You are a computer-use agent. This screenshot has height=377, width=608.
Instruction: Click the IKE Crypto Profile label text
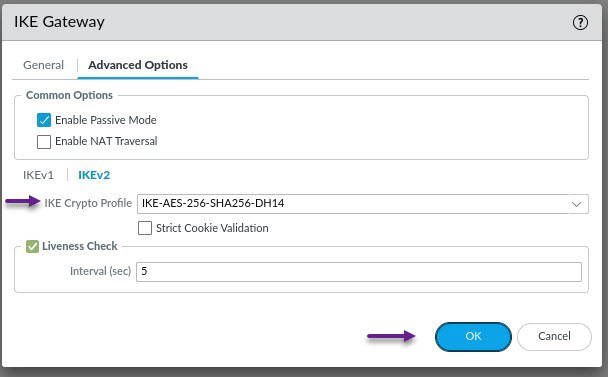pos(88,203)
